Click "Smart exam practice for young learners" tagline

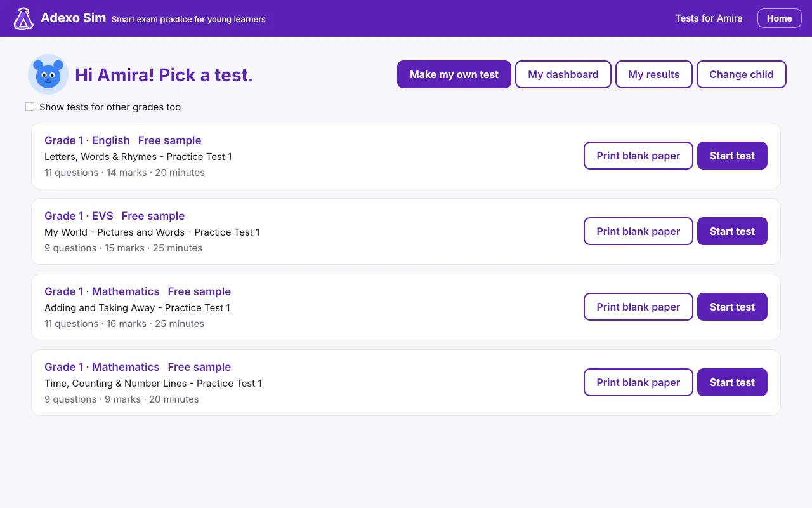(188, 19)
